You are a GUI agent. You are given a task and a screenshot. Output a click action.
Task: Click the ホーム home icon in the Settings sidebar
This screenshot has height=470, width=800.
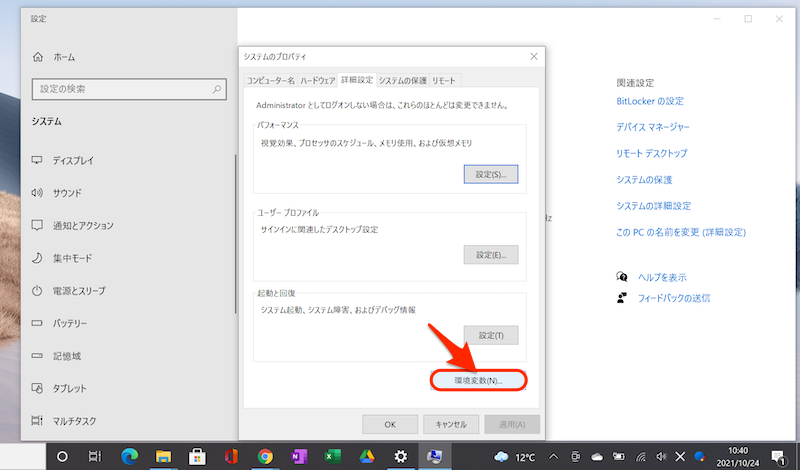coord(39,57)
